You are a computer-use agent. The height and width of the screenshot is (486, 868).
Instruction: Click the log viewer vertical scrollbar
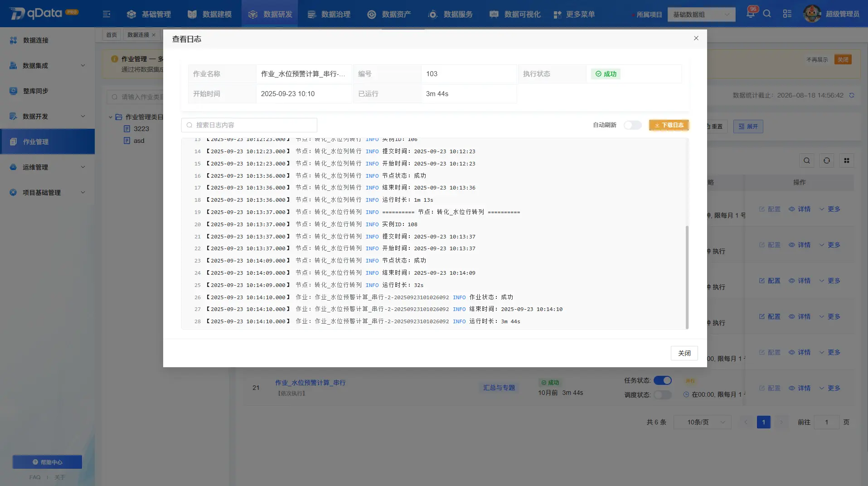(687, 277)
